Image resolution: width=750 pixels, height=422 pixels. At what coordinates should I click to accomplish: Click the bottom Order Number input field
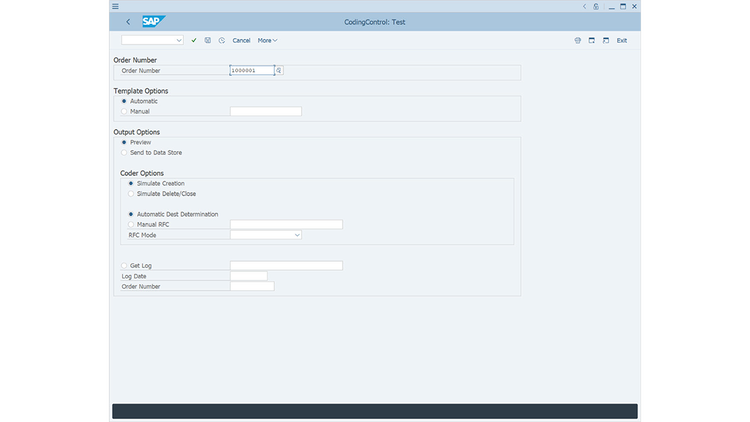252,286
